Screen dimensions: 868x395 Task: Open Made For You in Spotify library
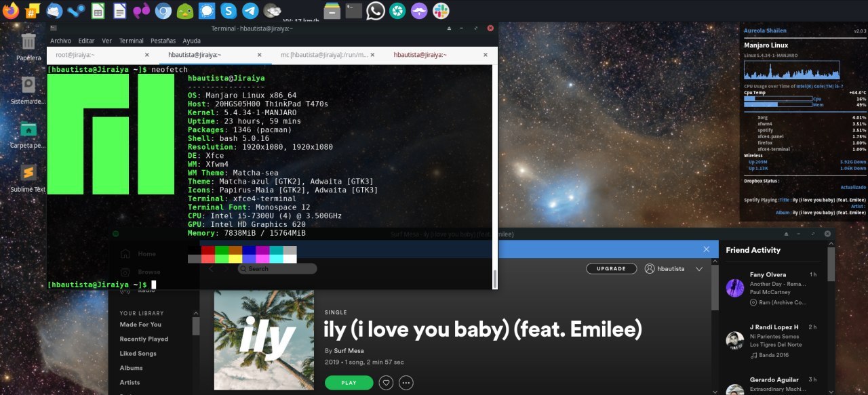(x=140, y=325)
